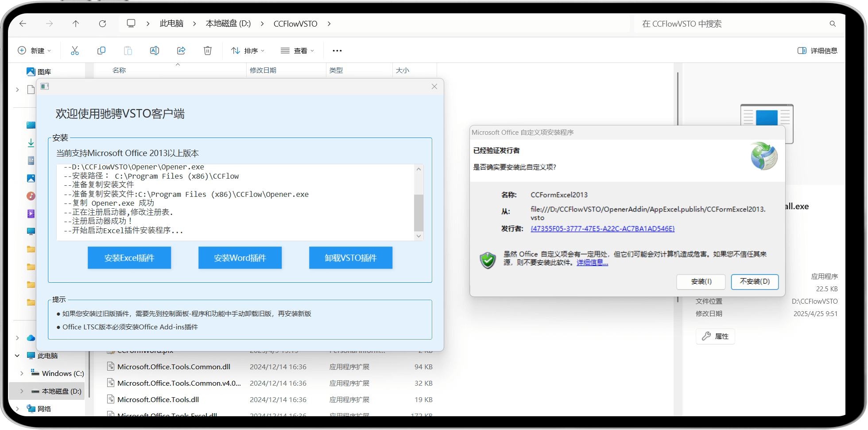Click 安装Word插件 button

click(240, 258)
